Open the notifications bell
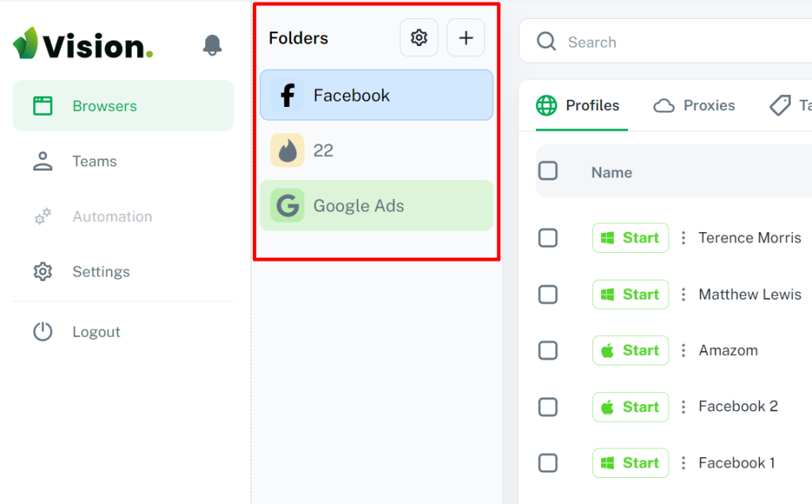 point(212,45)
